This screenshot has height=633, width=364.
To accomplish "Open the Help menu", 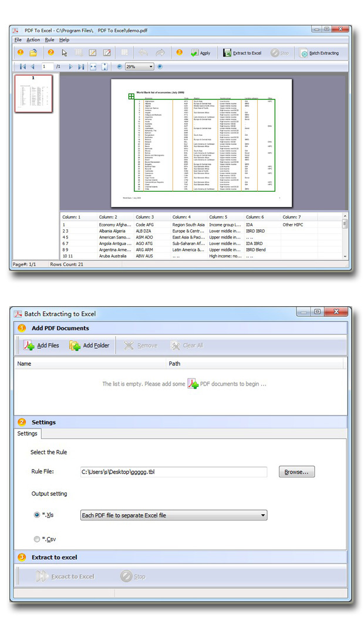I will pyautogui.click(x=64, y=40).
